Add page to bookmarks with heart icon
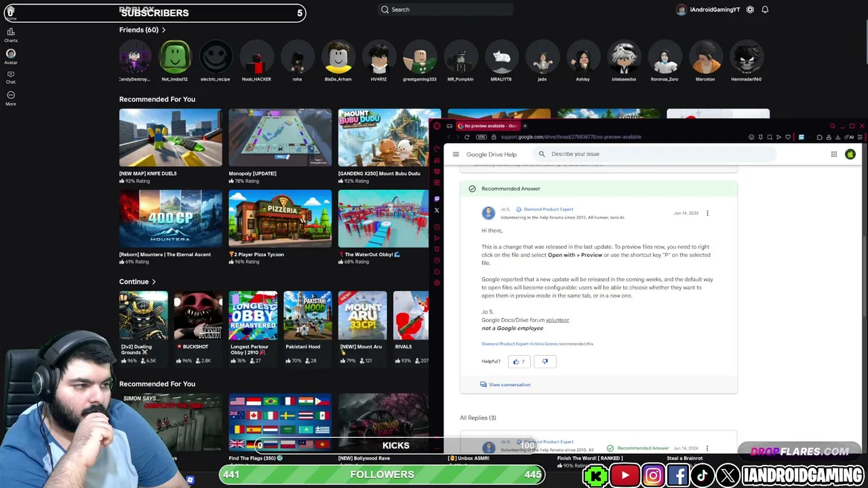The image size is (868, 488). [x=787, y=137]
